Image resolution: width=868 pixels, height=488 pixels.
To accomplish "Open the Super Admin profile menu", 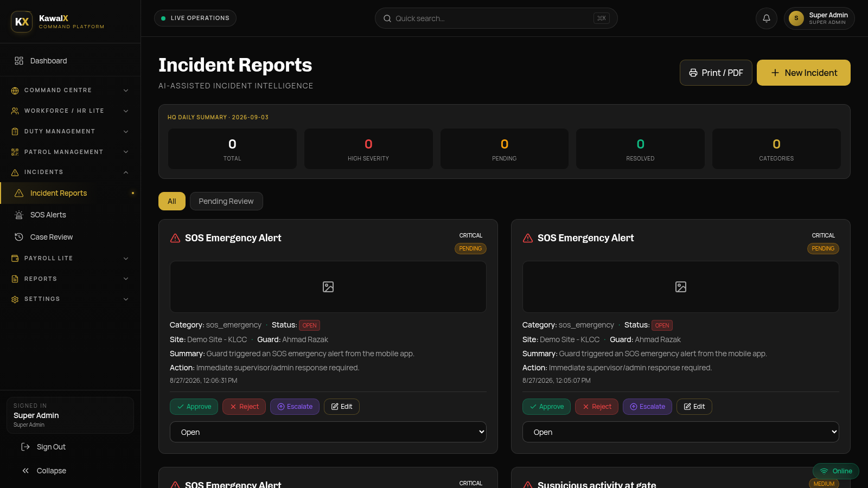I will pyautogui.click(x=819, y=18).
